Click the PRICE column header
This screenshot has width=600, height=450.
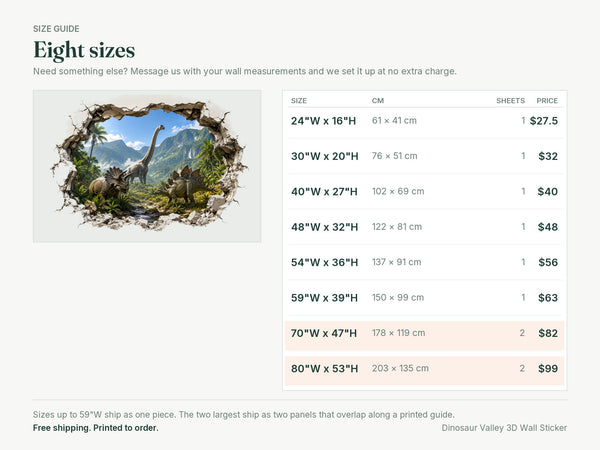[x=547, y=101]
